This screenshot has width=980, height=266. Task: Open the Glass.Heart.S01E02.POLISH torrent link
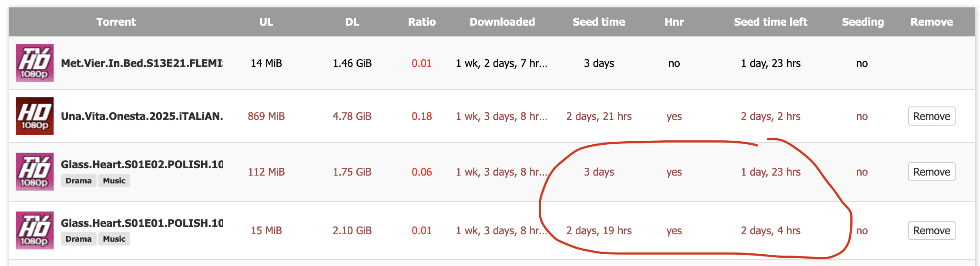142,164
